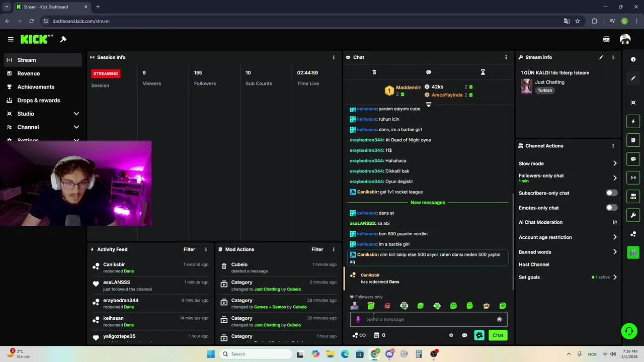Click the browser address bar URL
The image size is (644, 362).
[81, 21]
